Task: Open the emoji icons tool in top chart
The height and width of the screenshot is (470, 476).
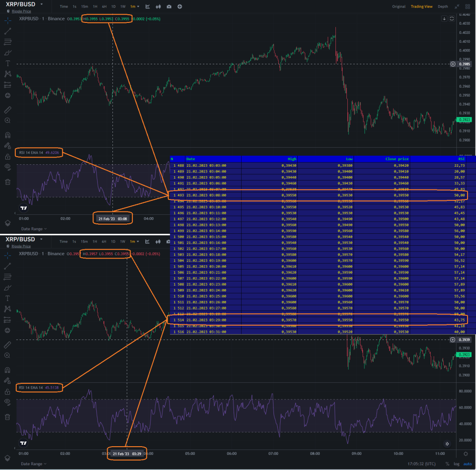Action: tap(8, 95)
